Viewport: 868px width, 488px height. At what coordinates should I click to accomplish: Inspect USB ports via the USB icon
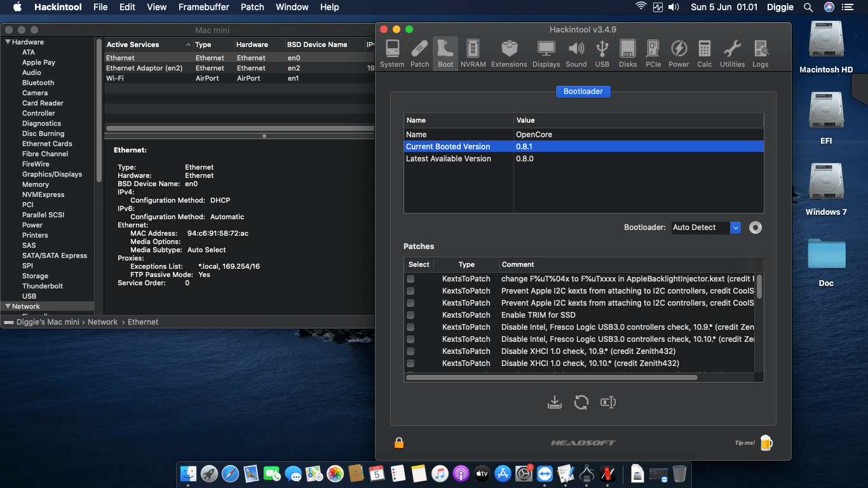(x=602, y=53)
